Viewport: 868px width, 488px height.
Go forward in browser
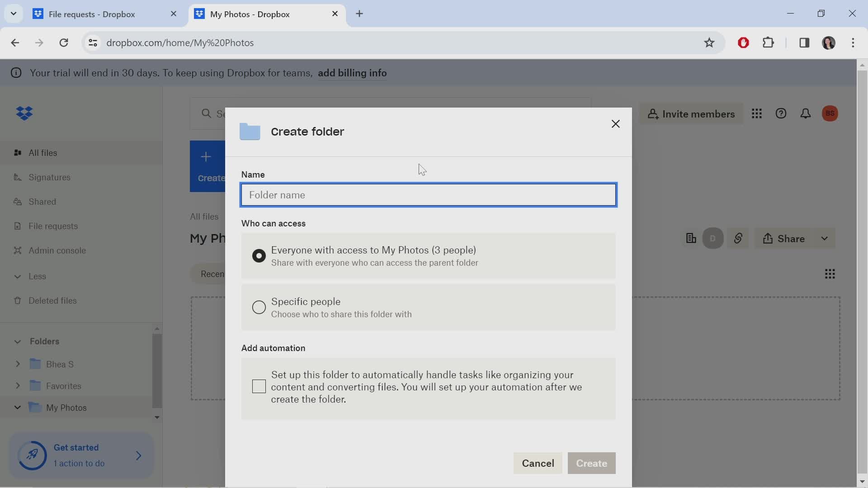[39, 43]
